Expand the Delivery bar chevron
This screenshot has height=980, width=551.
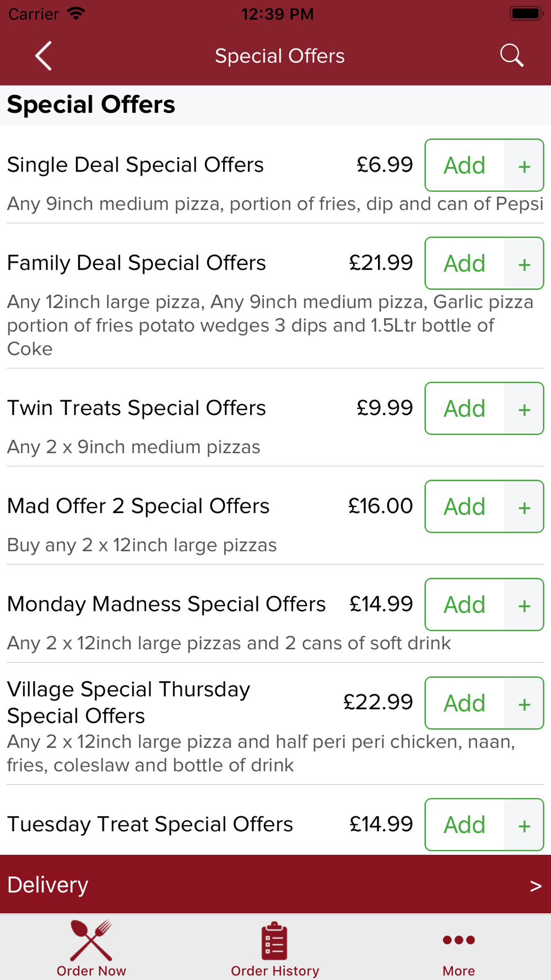pyautogui.click(x=535, y=885)
